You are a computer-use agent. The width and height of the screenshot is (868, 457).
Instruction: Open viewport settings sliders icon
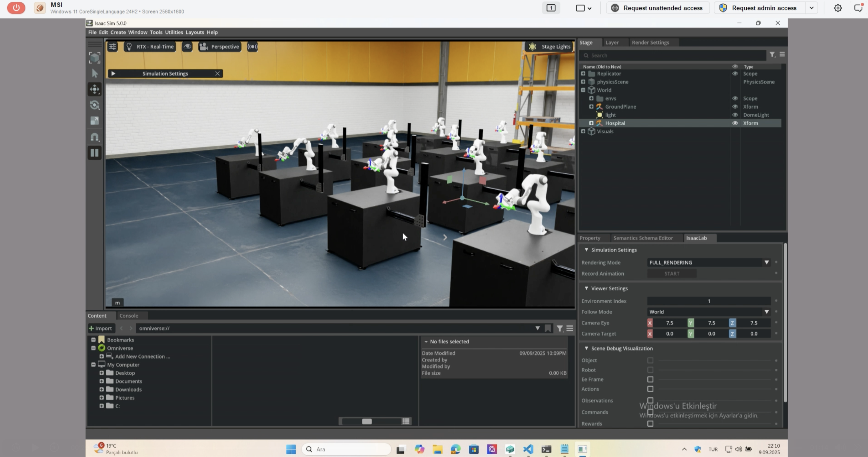[x=112, y=47]
